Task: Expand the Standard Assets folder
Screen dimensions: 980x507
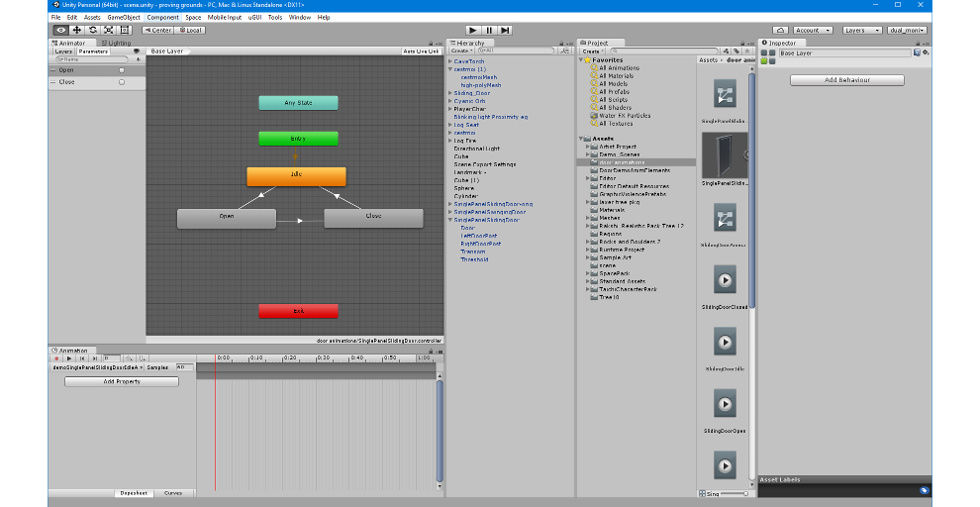Action: [588, 281]
